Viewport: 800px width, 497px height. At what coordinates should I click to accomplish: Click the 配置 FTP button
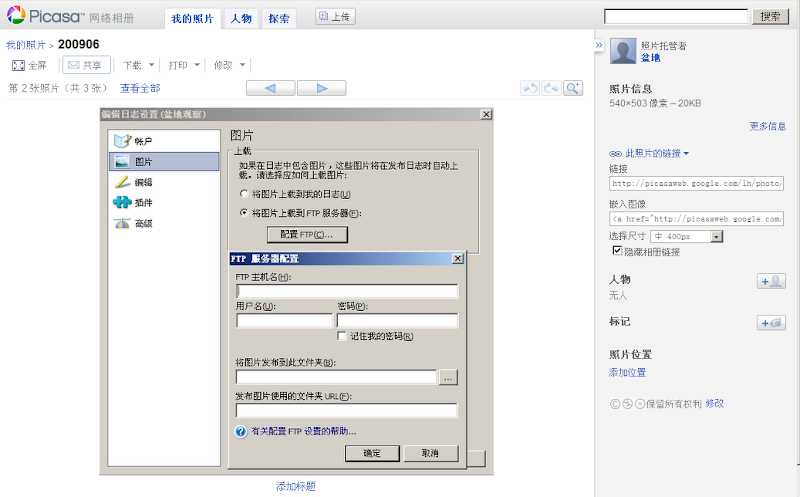tap(307, 234)
